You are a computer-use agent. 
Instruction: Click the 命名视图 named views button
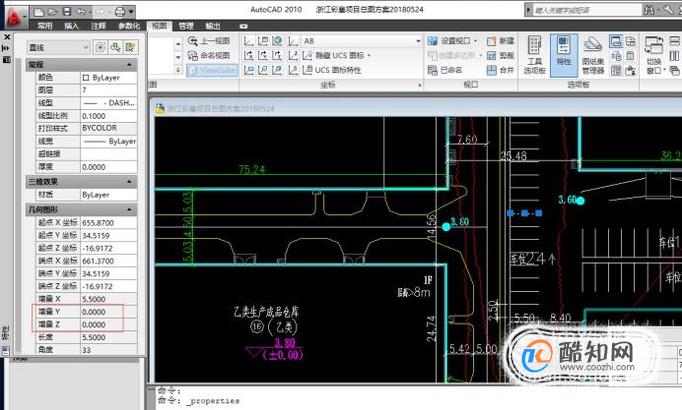[x=209, y=55]
